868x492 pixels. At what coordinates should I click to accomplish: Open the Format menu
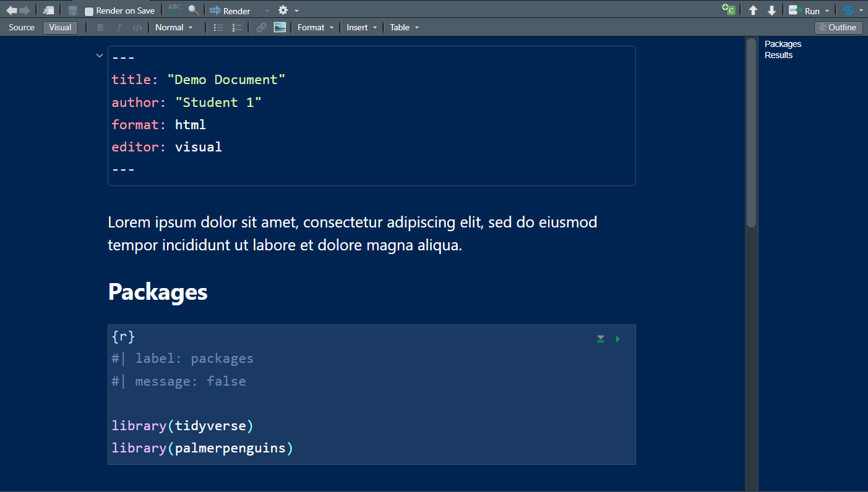[315, 27]
